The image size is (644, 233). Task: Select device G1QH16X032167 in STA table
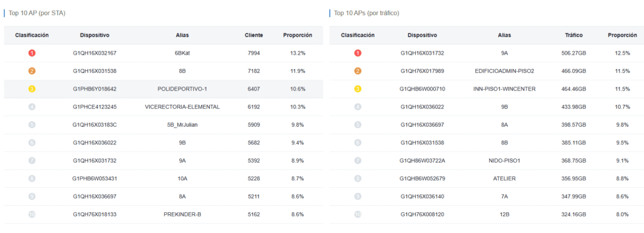(95, 53)
